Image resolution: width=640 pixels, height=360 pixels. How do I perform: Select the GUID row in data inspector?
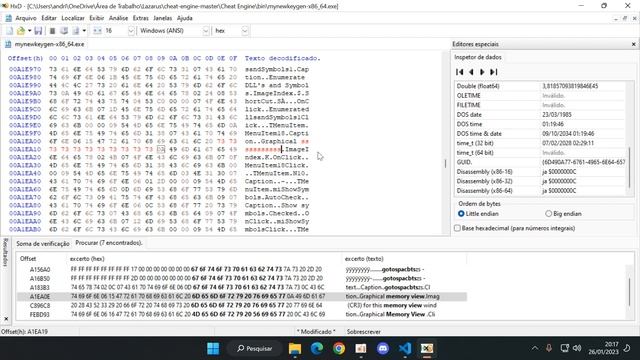pyautogui.click(x=540, y=162)
